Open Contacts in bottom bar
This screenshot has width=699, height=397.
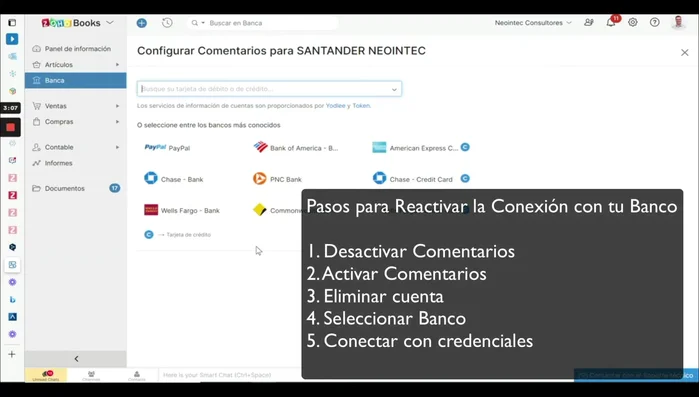pos(137,375)
